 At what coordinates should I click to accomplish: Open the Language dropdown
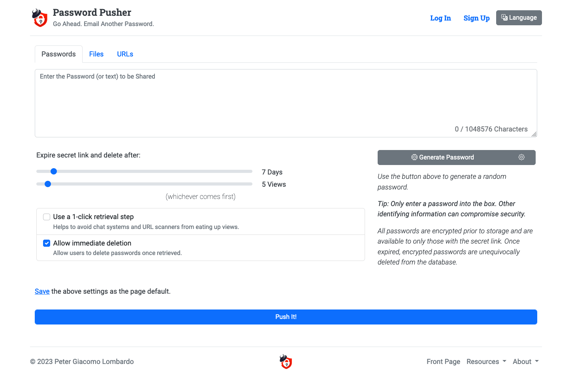[519, 17]
